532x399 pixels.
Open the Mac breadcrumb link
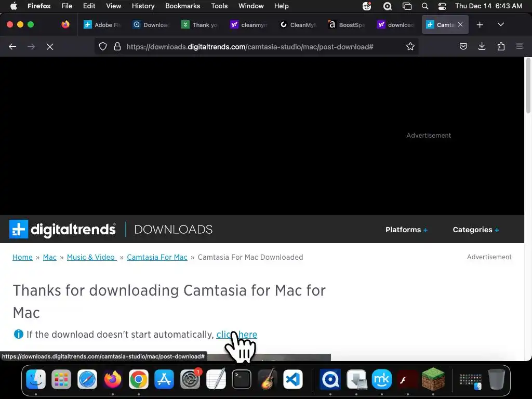point(49,257)
